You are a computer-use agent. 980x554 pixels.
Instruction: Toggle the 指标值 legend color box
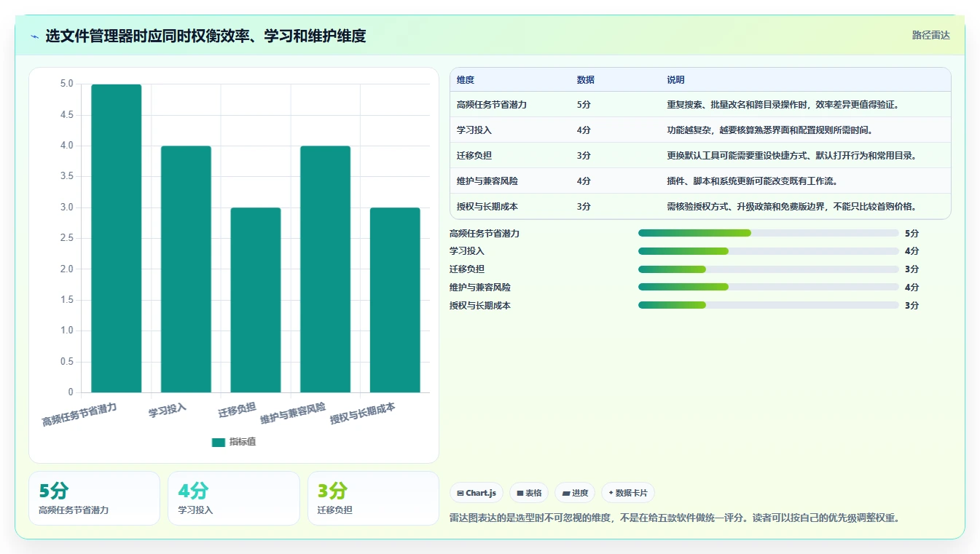(x=219, y=442)
